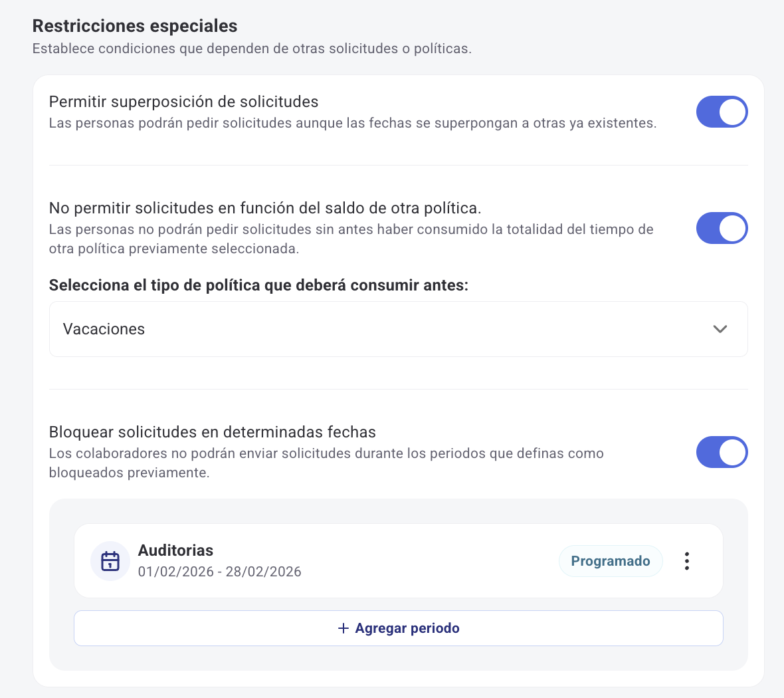Click Agregar periodo to add a new blocked period
The height and width of the screenshot is (698, 784).
[398, 628]
